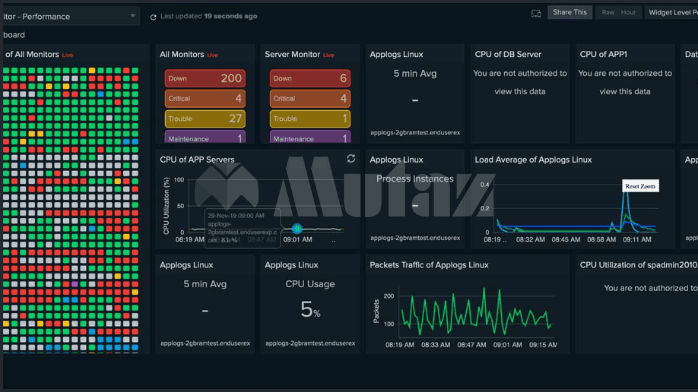Click the CPU of APP1 widget title

click(603, 54)
